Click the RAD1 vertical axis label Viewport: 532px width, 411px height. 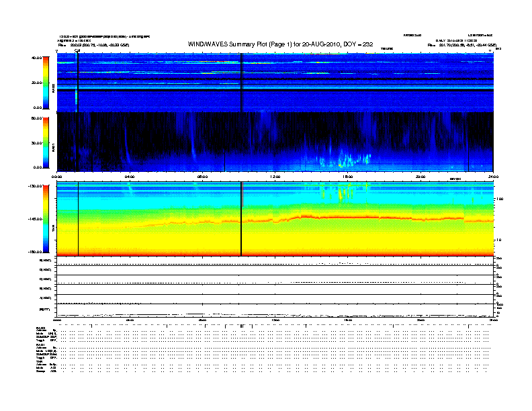53,147
